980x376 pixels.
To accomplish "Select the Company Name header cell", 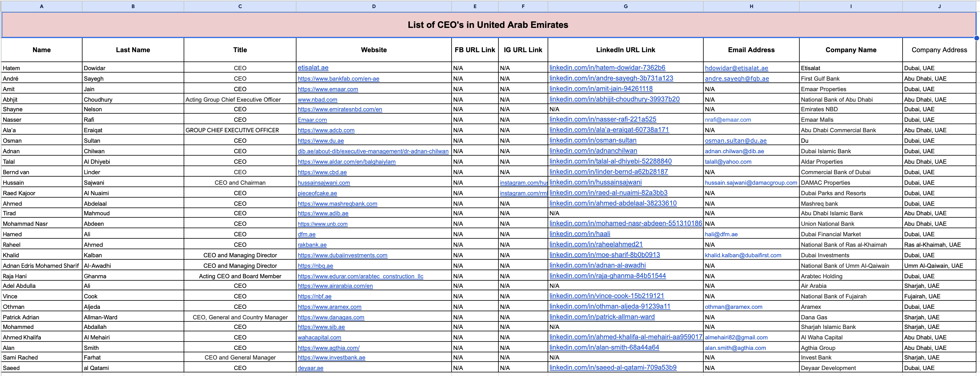I will point(851,50).
